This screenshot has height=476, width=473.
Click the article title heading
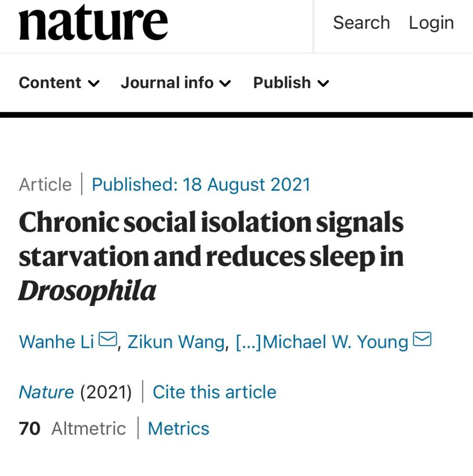pyautogui.click(x=211, y=256)
